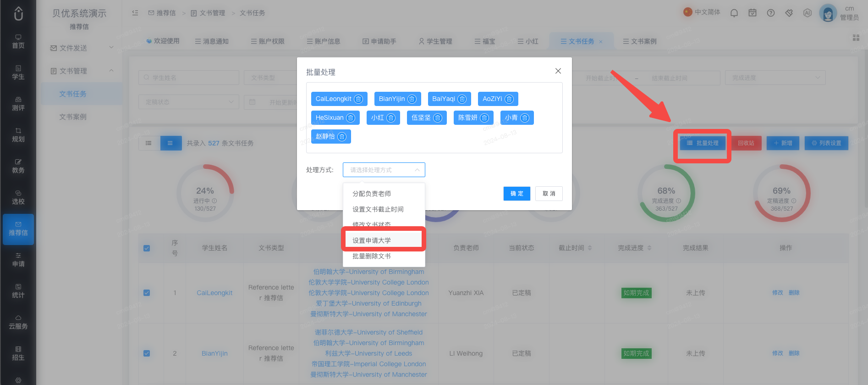Click the 取消 button in dialog
Screen dimensions: 868x385
[549, 194]
